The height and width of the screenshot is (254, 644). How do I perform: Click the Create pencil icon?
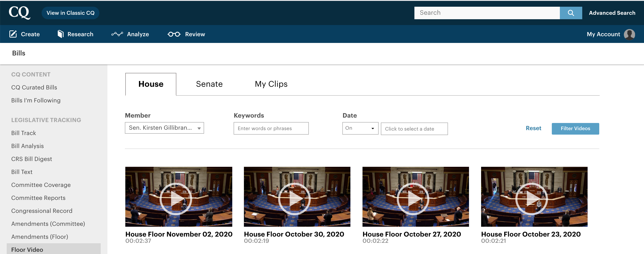13,34
